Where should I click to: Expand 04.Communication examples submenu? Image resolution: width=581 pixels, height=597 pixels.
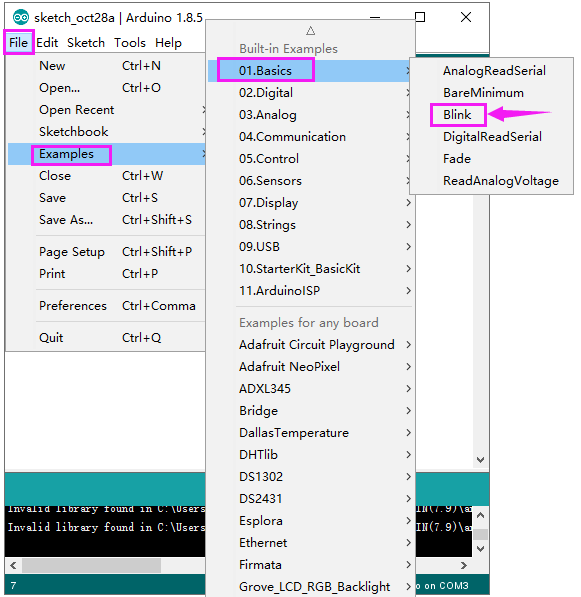click(310, 137)
